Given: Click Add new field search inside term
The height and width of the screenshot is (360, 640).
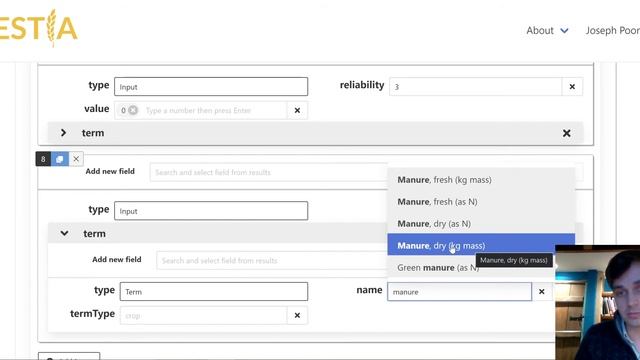Looking at the screenshot, I should pos(272,260).
